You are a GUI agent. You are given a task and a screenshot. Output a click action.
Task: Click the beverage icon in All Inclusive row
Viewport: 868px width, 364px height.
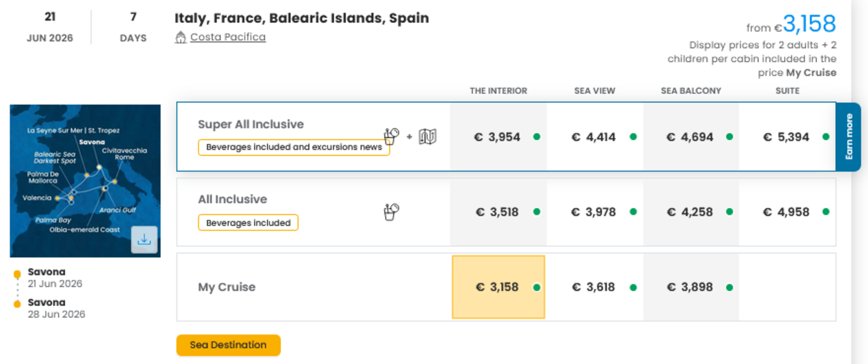pos(391,212)
